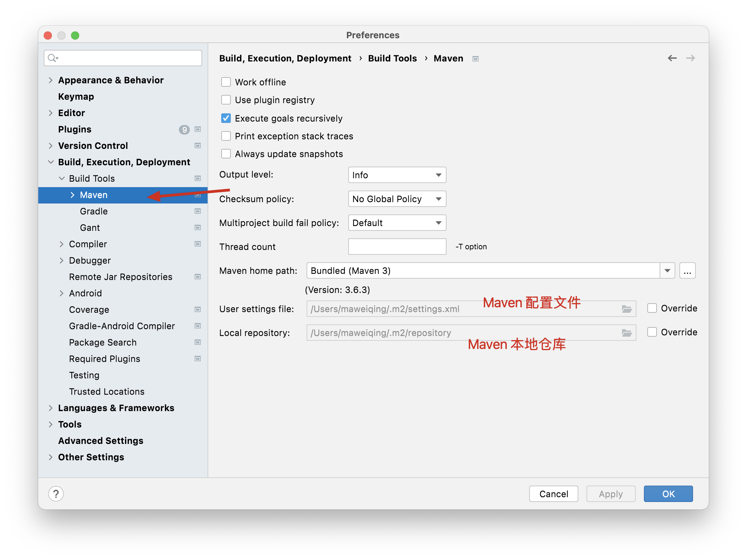The width and height of the screenshot is (747, 560).
Task: Click the help question mark icon
Action: click(56, 494)
